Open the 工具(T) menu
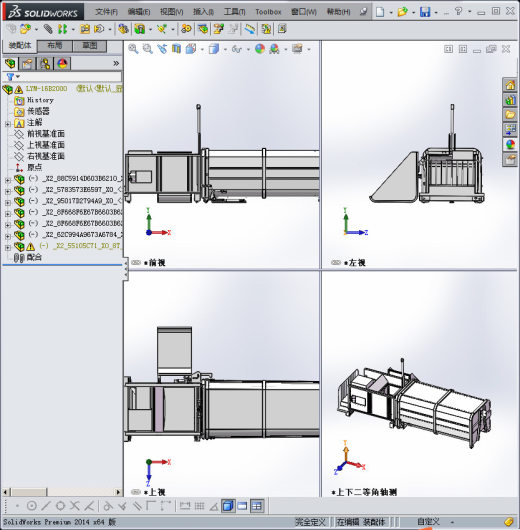 point(234,12)
